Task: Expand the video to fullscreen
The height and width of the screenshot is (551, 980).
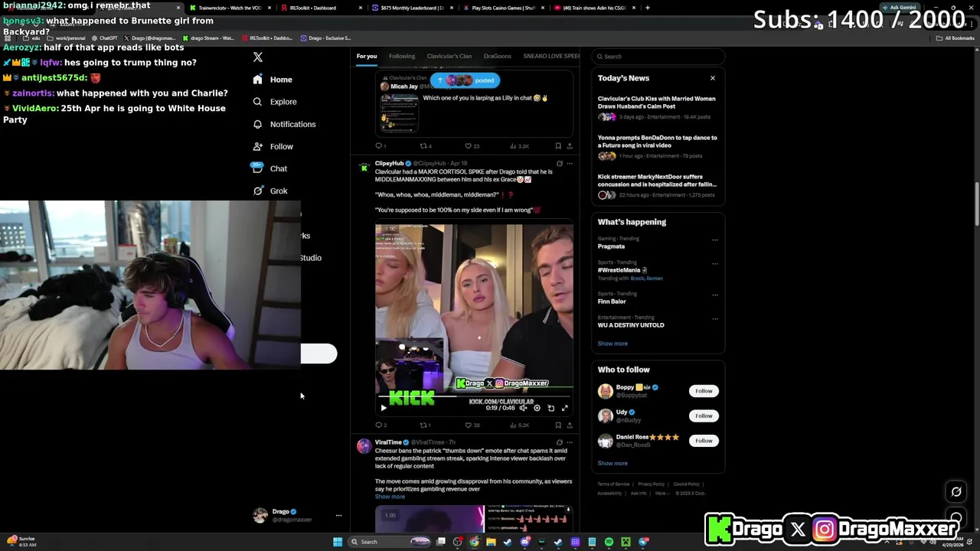Action: [x=565, y=408]
